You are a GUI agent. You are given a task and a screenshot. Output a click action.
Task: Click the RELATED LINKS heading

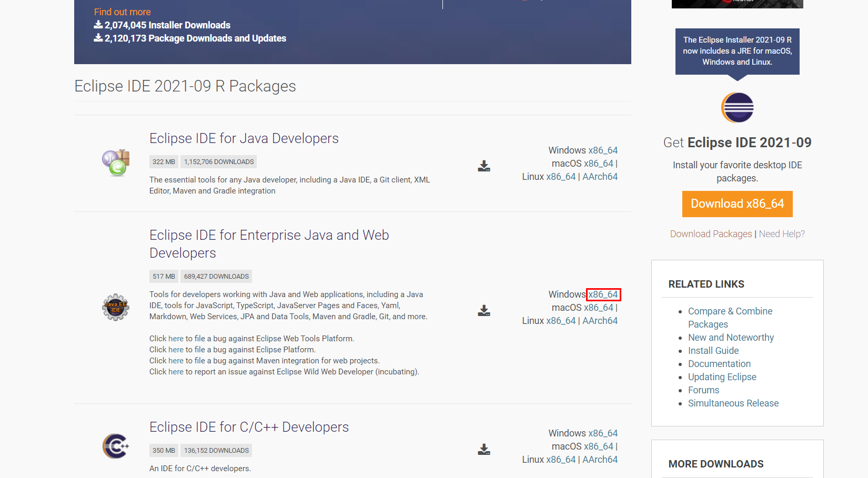pyautogui.click(x=706, y=284)
